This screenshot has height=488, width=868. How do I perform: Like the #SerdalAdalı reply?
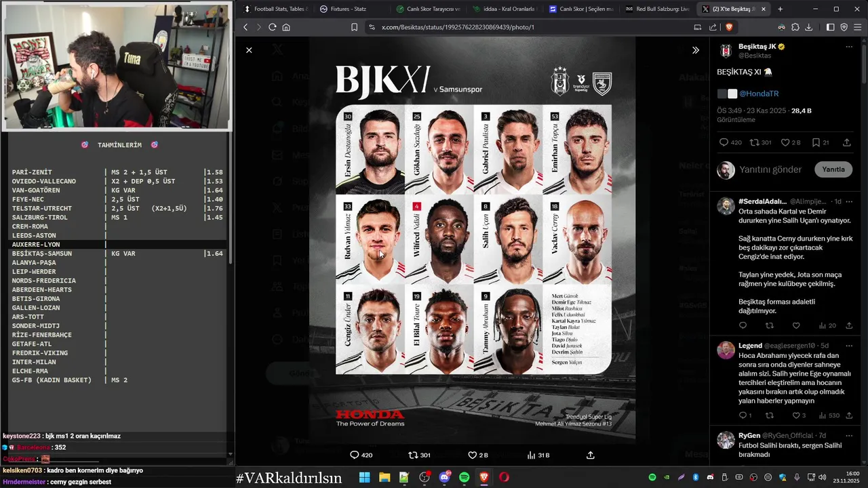[x=796, y=325]
